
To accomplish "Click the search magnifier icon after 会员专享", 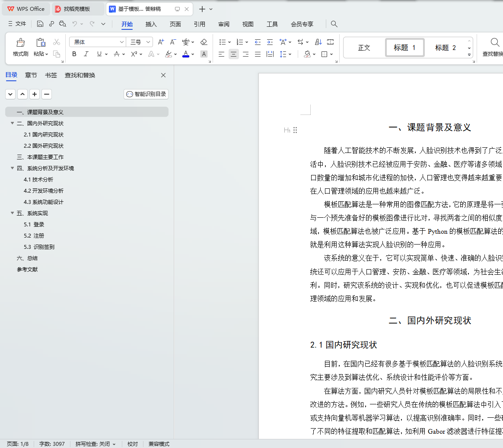I will 334,24.
